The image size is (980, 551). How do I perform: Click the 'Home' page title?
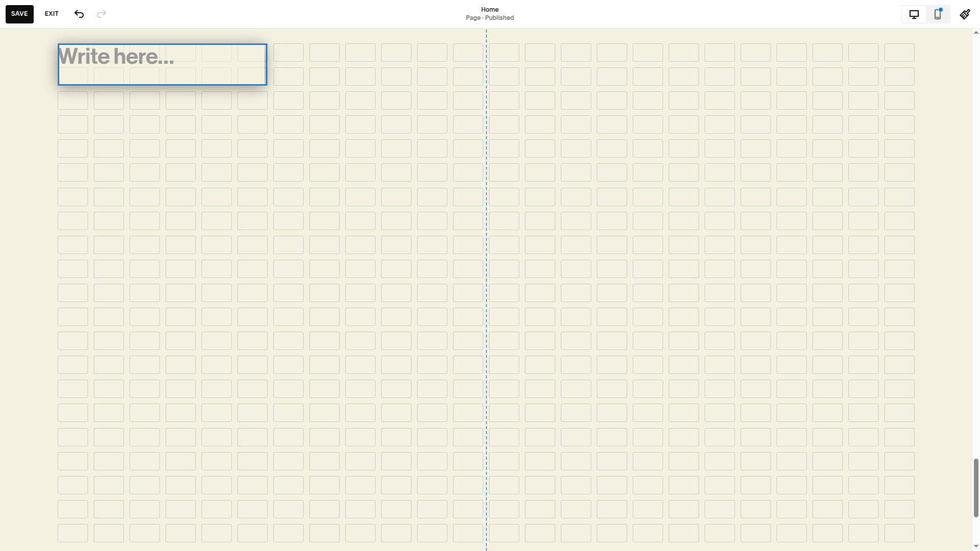(x=489, y=9)
